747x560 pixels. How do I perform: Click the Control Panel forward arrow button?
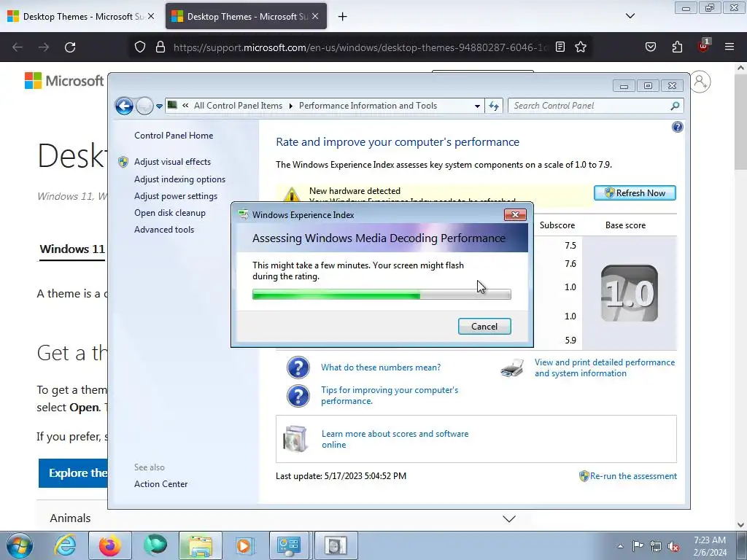144,106
